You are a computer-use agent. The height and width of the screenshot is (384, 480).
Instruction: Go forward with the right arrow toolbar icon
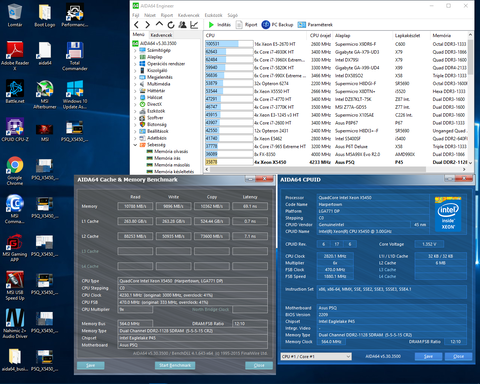coord(148,25)
